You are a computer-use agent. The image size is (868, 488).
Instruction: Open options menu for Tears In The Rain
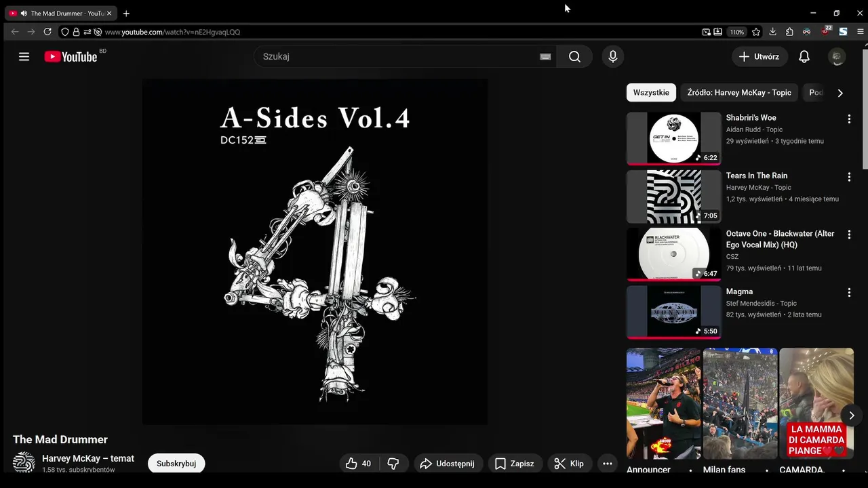(x=849, y=177)
